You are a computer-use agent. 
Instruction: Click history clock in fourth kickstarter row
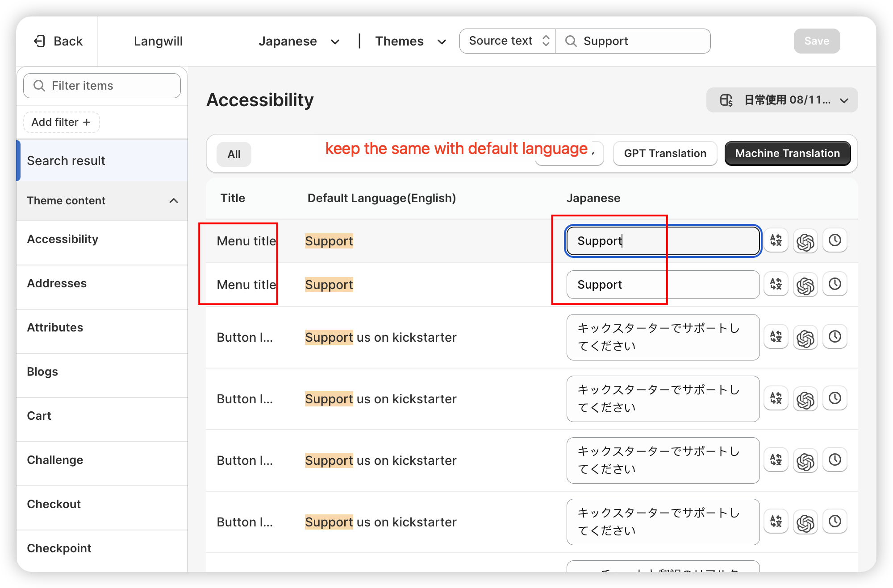click(x=835, y=522)
